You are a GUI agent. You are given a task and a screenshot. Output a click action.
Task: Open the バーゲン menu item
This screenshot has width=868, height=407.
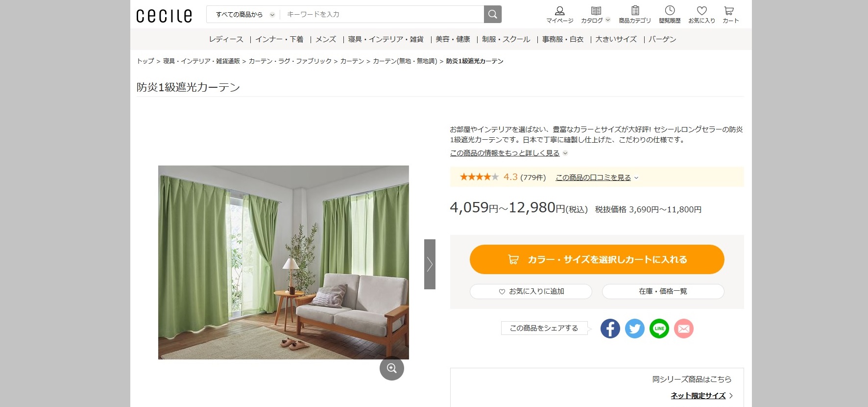[x=662, y=39]
